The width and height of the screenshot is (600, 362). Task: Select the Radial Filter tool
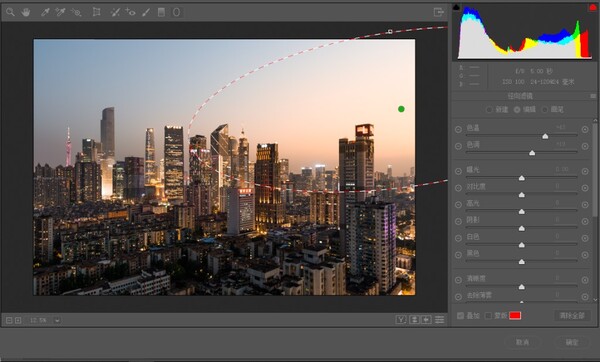(176, 12)
